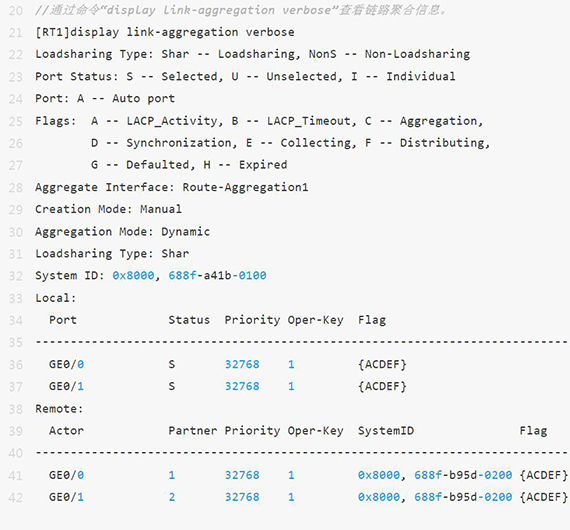This screenshot has width=570, height=530.
Task: Select the system ID value 0x8000
Action: pyautogui.click(x=133, y=276)
